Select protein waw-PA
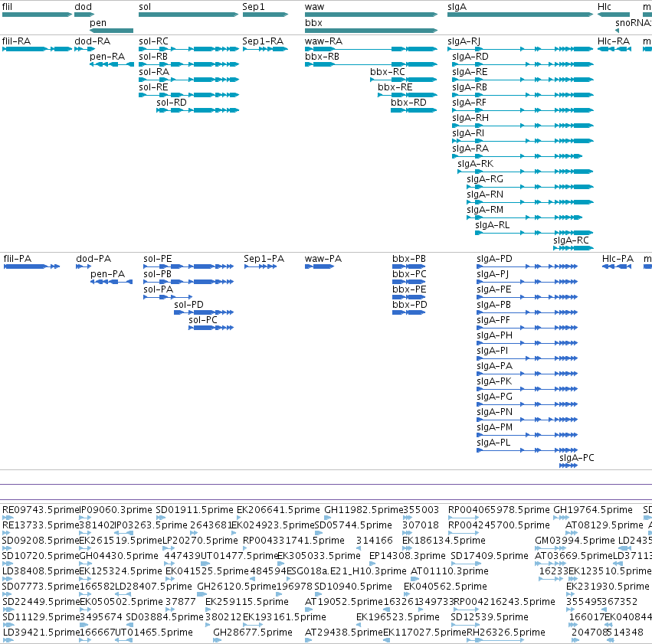652x644 pixels. [x=319, y=266]
